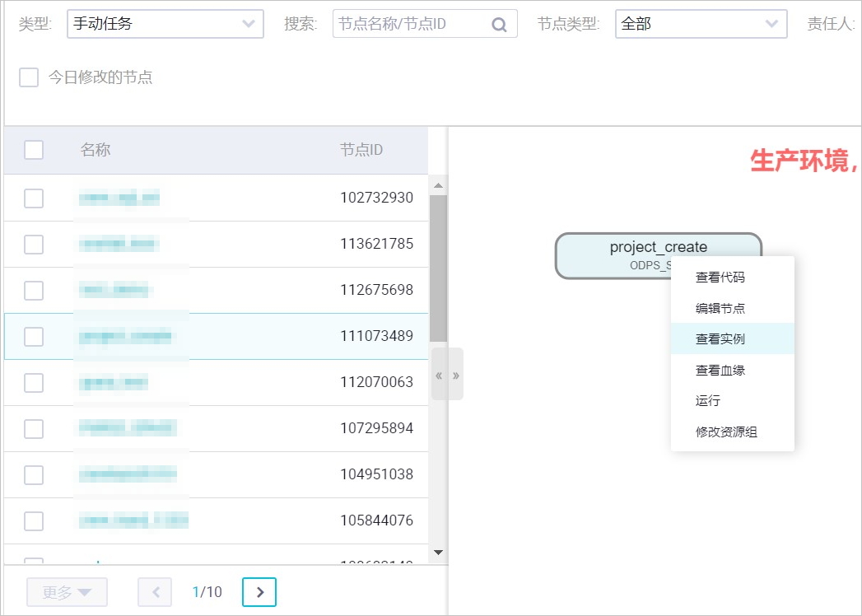
Task: Check the row with ID 105844076
Action: (34, 521)
